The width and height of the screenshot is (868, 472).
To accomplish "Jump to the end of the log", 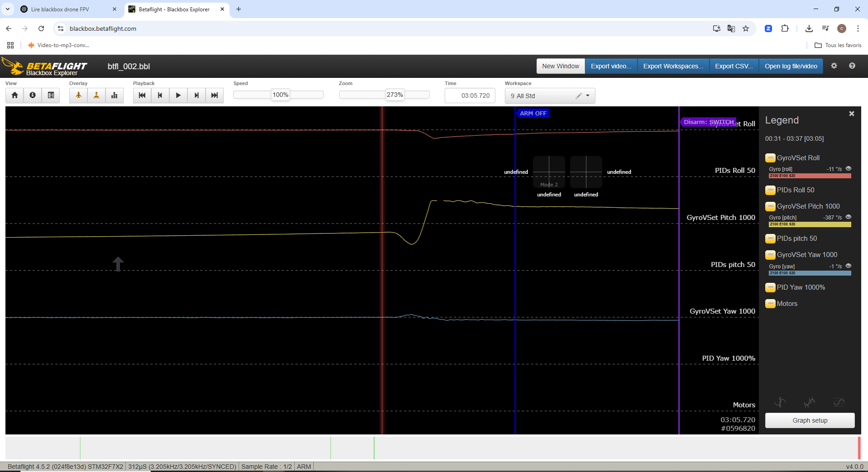I will pyautogui.click(x=215, y=95).
